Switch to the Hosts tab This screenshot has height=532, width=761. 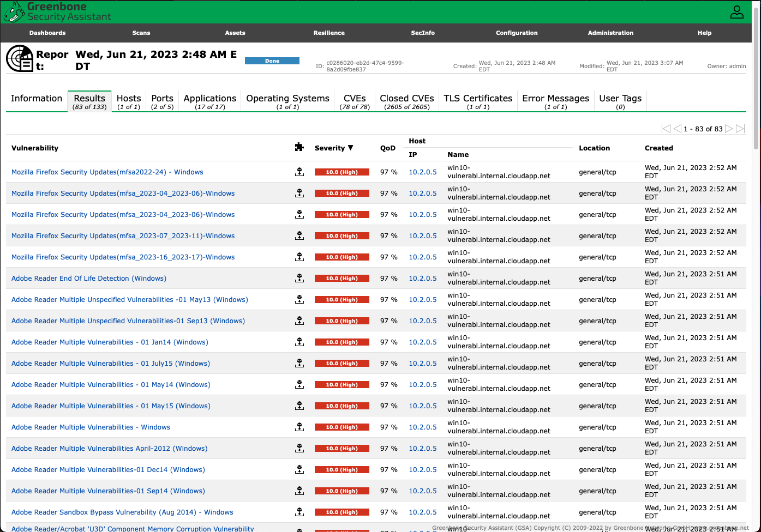(x=129, y=101)
